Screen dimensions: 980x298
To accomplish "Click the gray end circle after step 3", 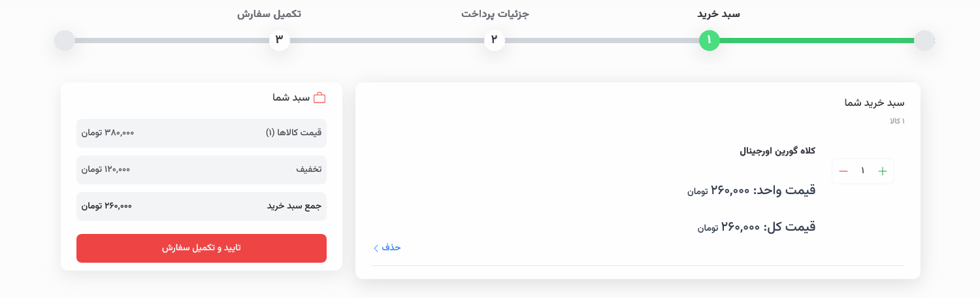I will click(65, 41).
